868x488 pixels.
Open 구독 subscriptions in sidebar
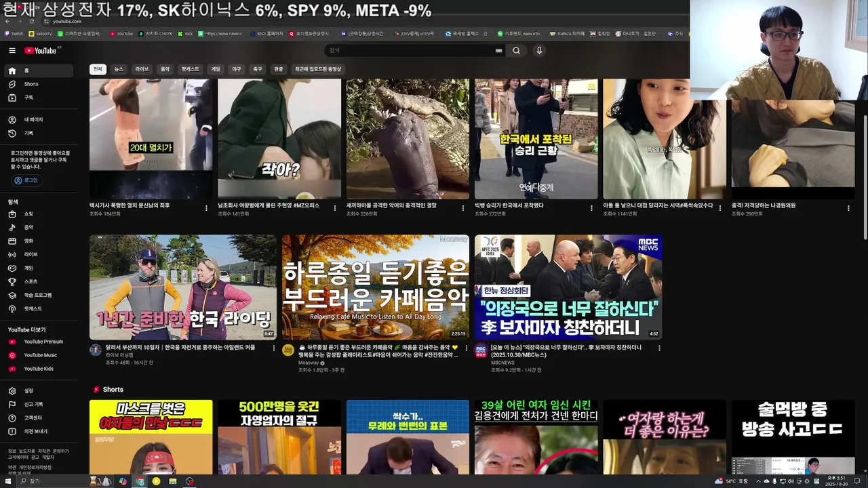tap(40, 98)
